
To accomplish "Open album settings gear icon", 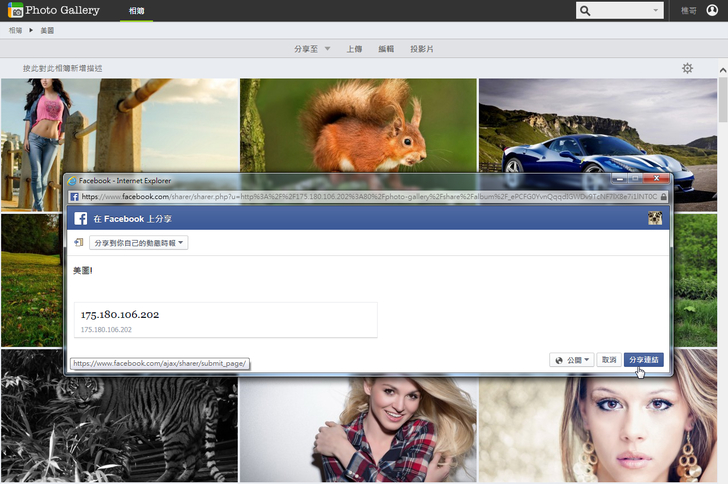I will coord(687,68).
